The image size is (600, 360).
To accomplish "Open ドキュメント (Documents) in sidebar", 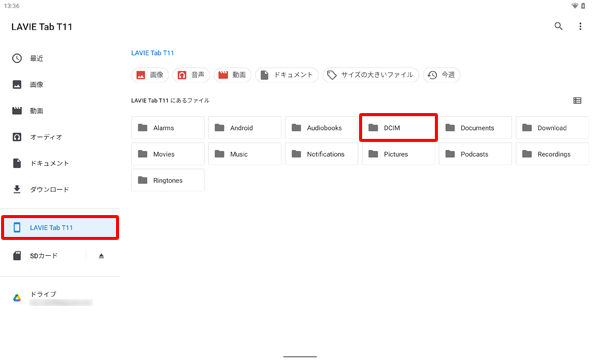I will (60, 163).
